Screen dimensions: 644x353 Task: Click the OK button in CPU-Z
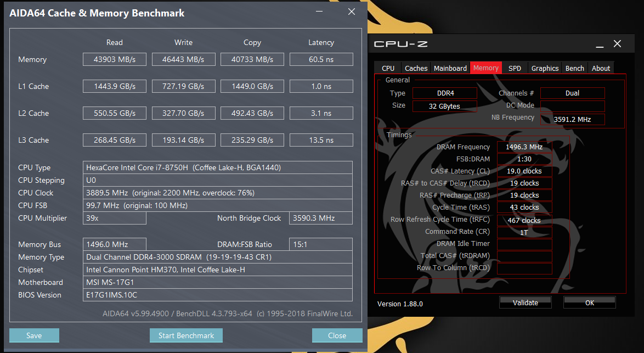tap(589, 302)
